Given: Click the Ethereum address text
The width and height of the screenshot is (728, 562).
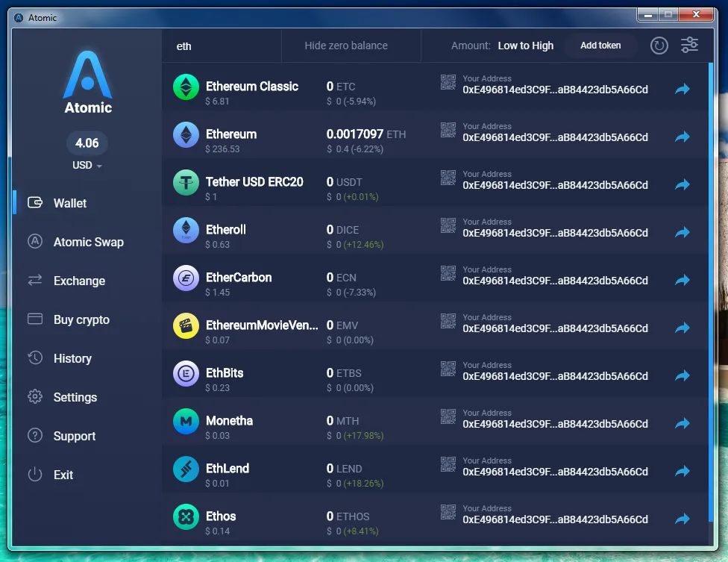Looking at the screenshot, I should pyautogui.click(x=555, y=137).
